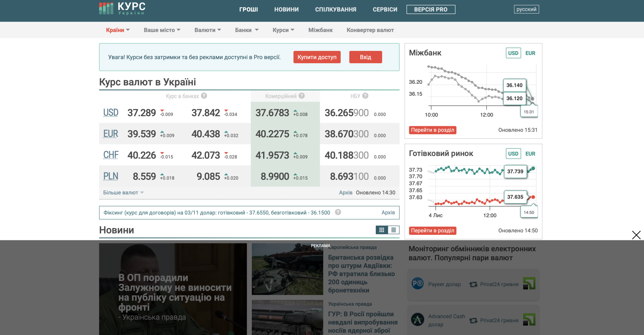
Task: Click help icon next to Курс в банках
Action: click(204, 96)
